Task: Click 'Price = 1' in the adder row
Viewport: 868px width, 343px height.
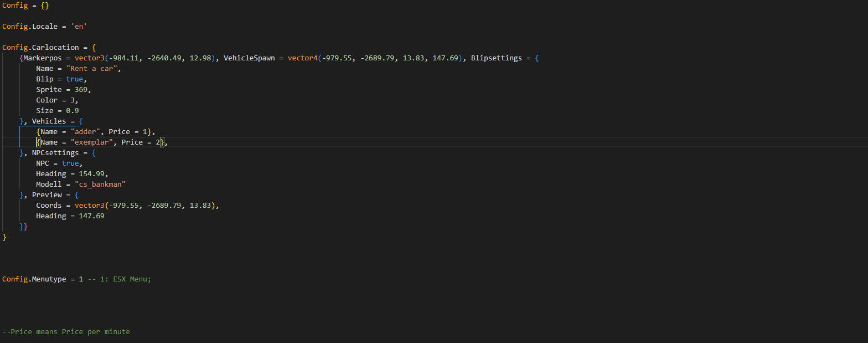Action: coord(128,132)
